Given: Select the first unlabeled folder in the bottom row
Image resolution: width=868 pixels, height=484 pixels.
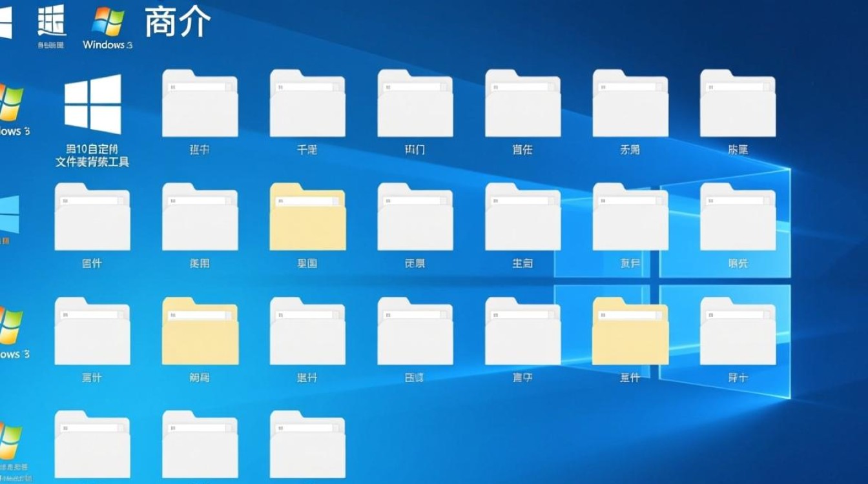Looking at the screenshot, I should (92, 442).
